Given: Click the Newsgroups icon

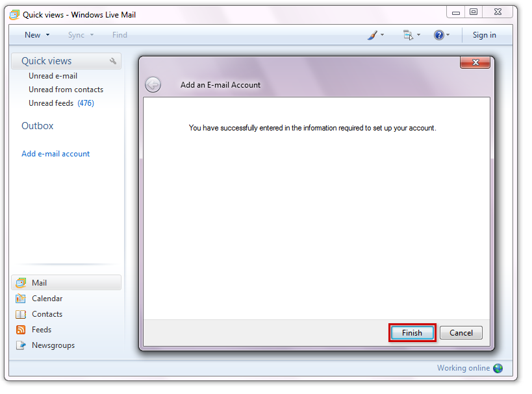Looking at the screenshot, I should click(21, 345).
